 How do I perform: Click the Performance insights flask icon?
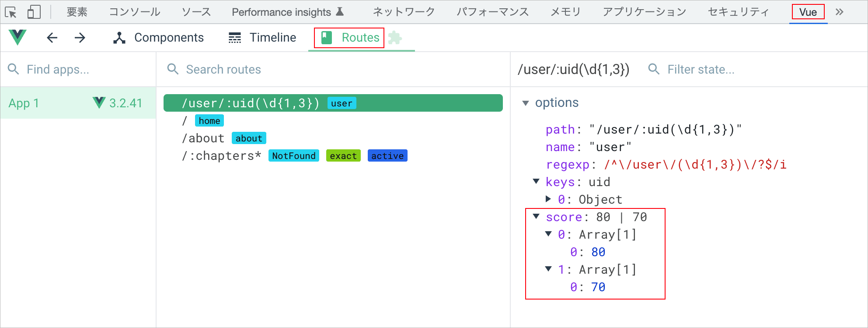click(340, 12)
